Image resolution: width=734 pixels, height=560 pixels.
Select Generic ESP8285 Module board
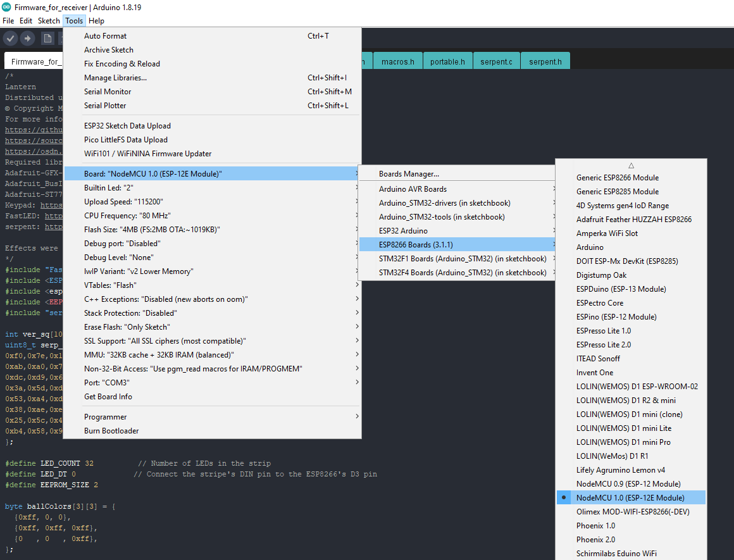631,192
